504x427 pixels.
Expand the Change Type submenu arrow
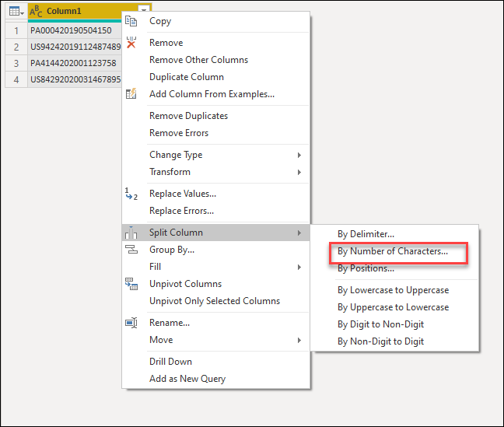pyautogui.click(x=299, y=155)
